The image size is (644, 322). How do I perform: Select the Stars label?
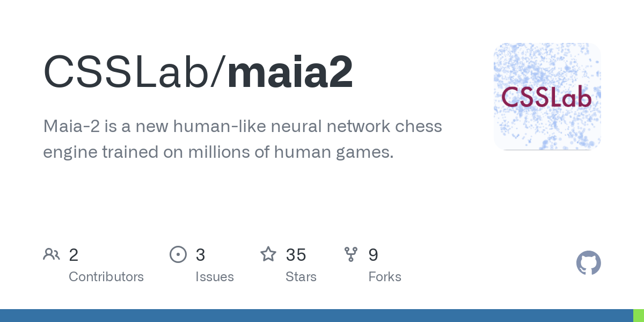301,277
